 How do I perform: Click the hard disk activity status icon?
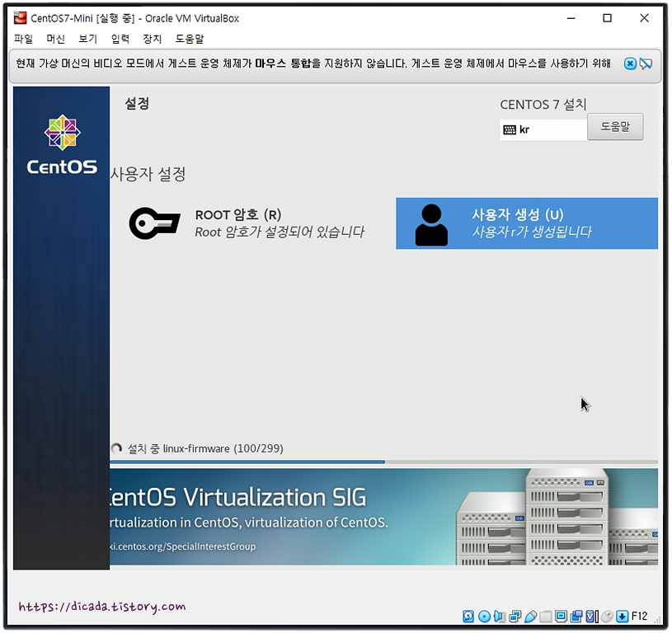pyautogui.click(x=468, y=617)
